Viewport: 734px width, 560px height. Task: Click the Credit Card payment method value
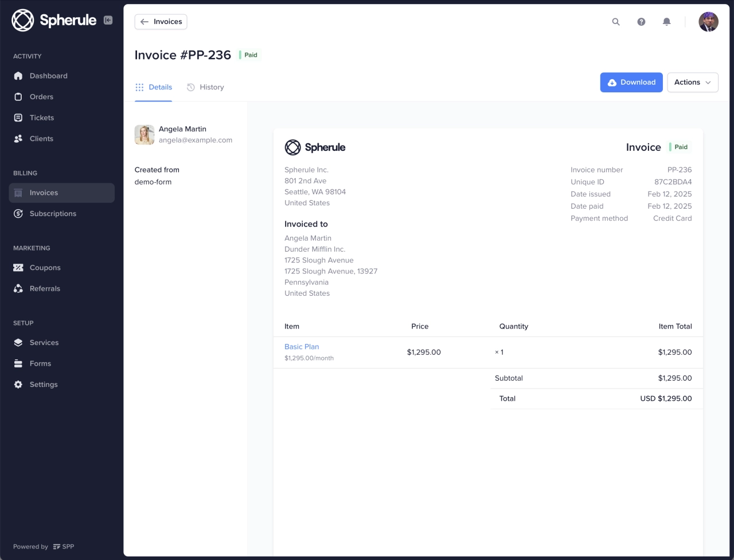click(672, 218)
